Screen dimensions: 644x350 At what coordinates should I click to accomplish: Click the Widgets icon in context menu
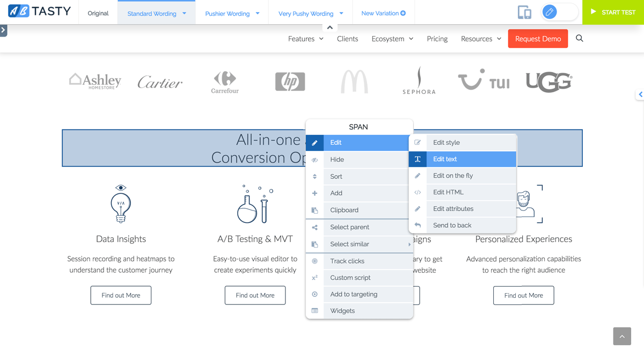pyautogui.click(x=314, y=311)
